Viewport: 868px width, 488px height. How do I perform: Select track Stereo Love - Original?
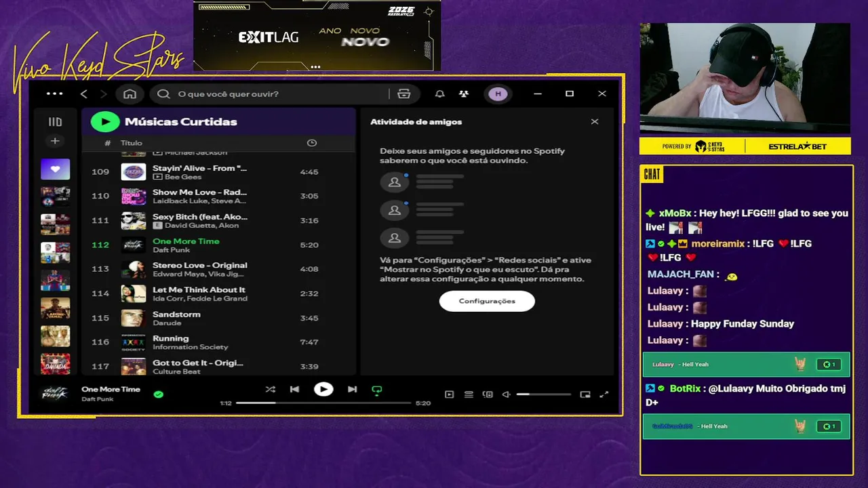tap(219, 269)
